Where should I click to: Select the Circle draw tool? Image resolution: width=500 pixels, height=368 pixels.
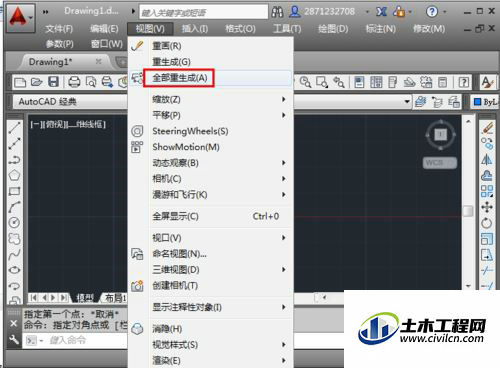point(14,222)
